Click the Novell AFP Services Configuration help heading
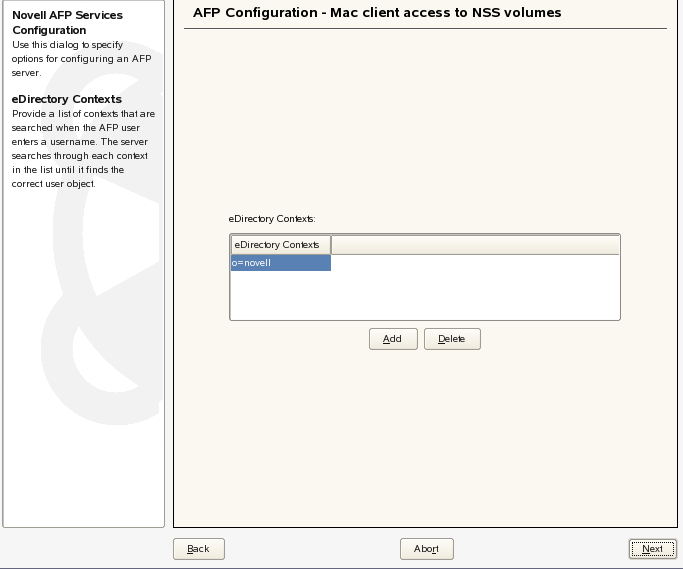The height and width of the screenshot is (569, 683). (67, 23)
